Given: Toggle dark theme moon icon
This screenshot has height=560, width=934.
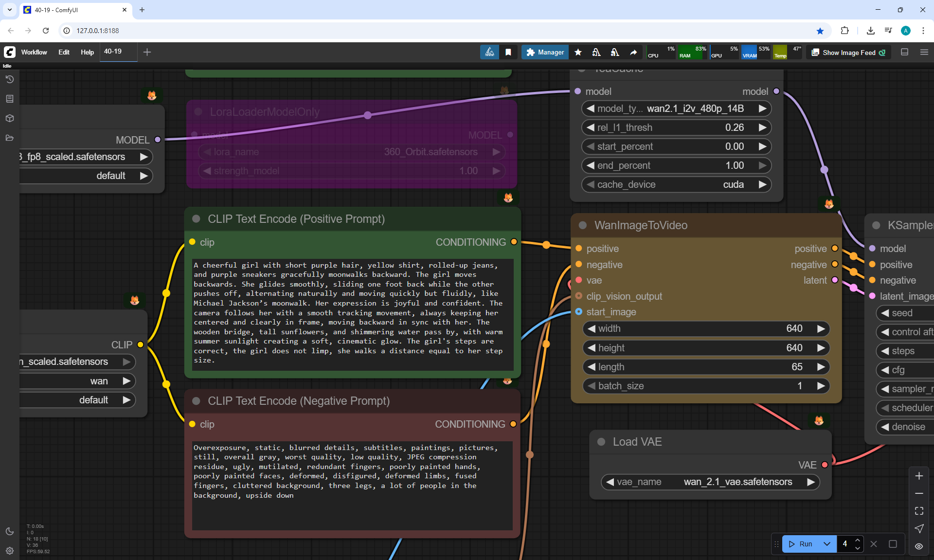Looking at the screenshot, I should tap(10, 531).
